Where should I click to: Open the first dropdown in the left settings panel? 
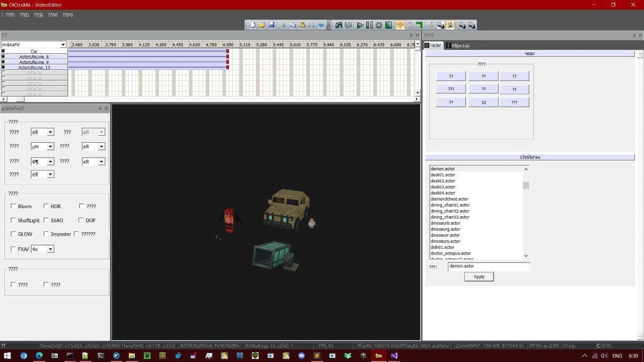click(x=49, y=132)
